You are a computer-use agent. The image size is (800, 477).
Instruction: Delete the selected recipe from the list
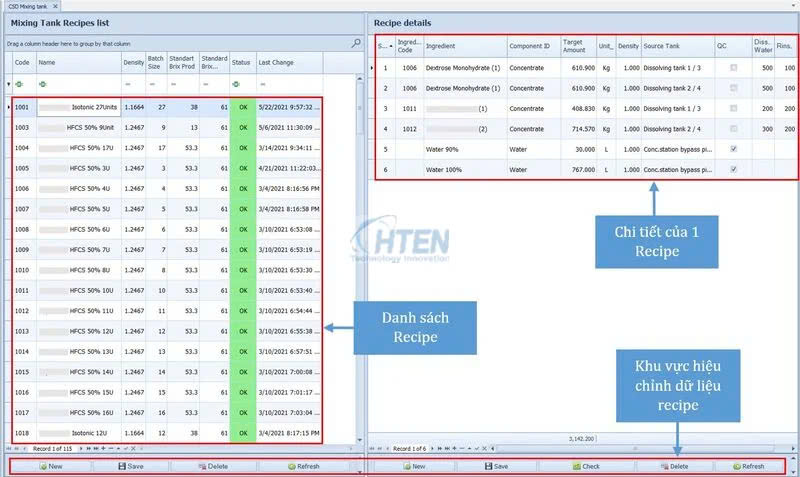tap(214, 466)
